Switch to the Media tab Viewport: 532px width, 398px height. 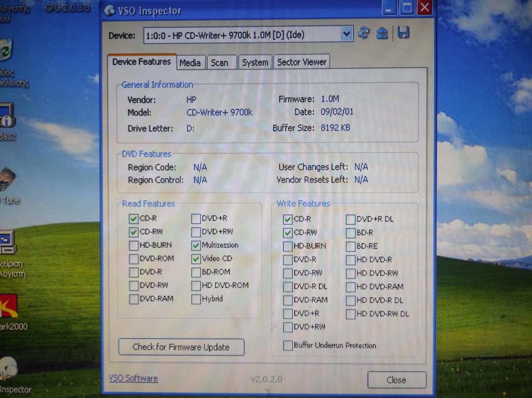[191, 62]
